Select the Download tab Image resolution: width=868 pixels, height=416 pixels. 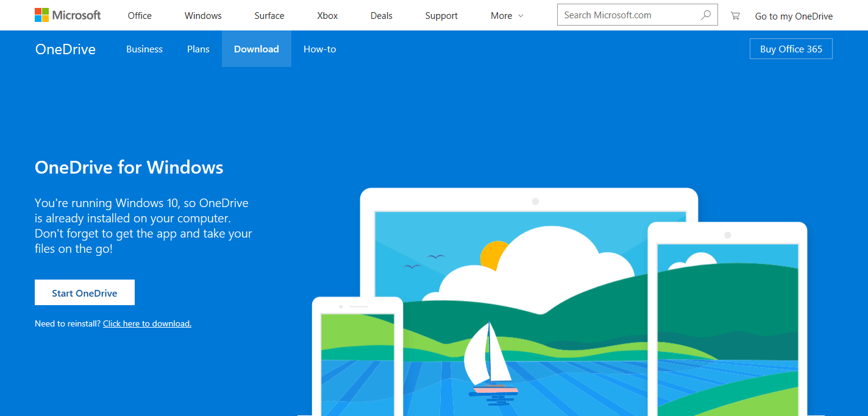pyautogui.click(x=256, y=49)
